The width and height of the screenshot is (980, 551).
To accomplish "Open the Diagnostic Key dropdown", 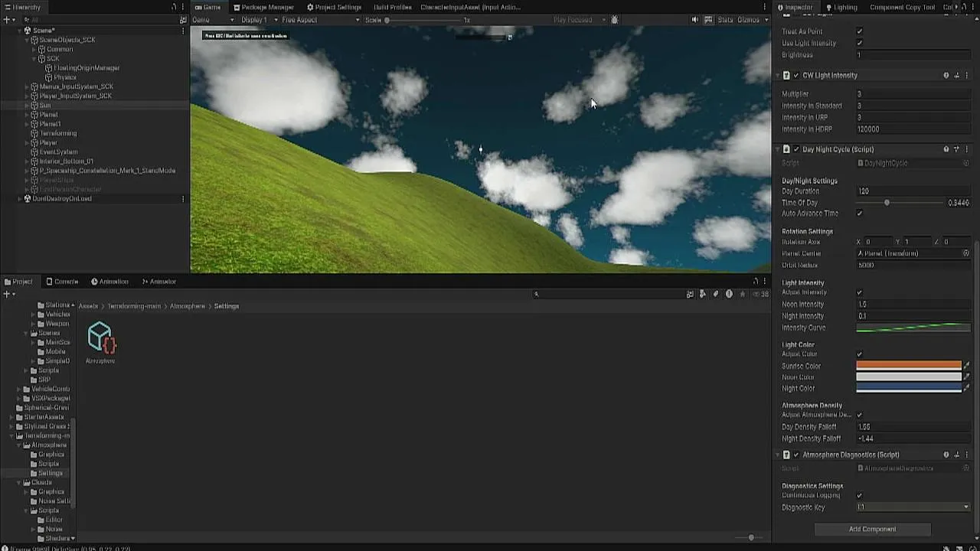I will (x=913, y=507).
